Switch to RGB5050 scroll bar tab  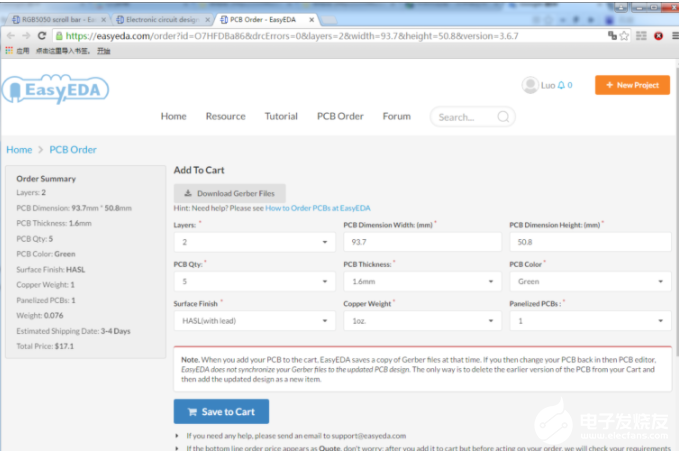[56, 19]
